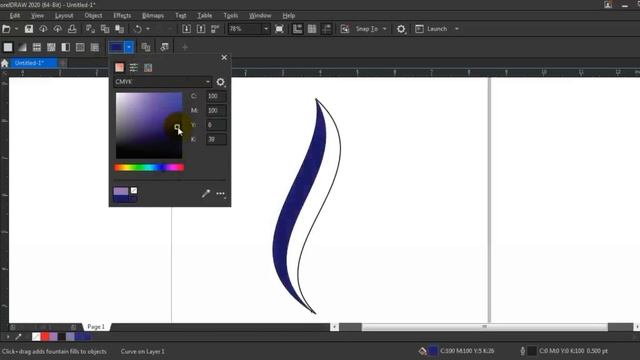The height and width of the screenshot is (360, 640).
Task: Click the Paste icon
Action: click(119, 29)
